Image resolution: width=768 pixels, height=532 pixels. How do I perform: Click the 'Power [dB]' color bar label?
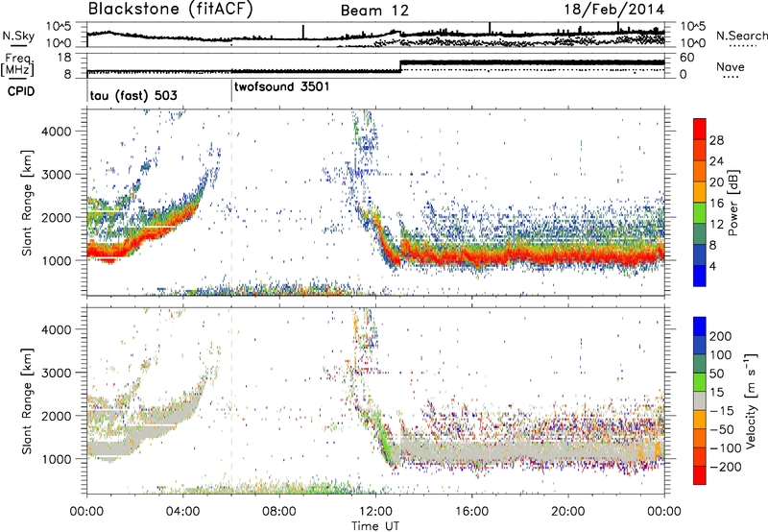(x=733, y=203)
